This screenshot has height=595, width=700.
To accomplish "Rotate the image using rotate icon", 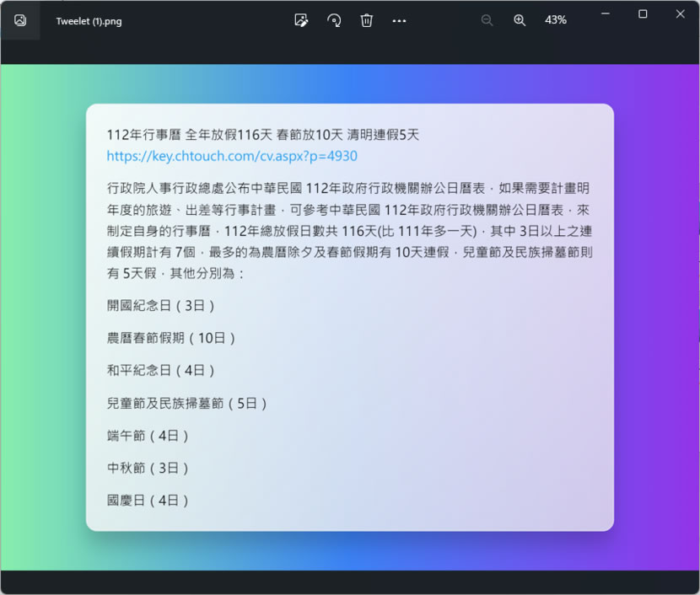I will (334, 20).
